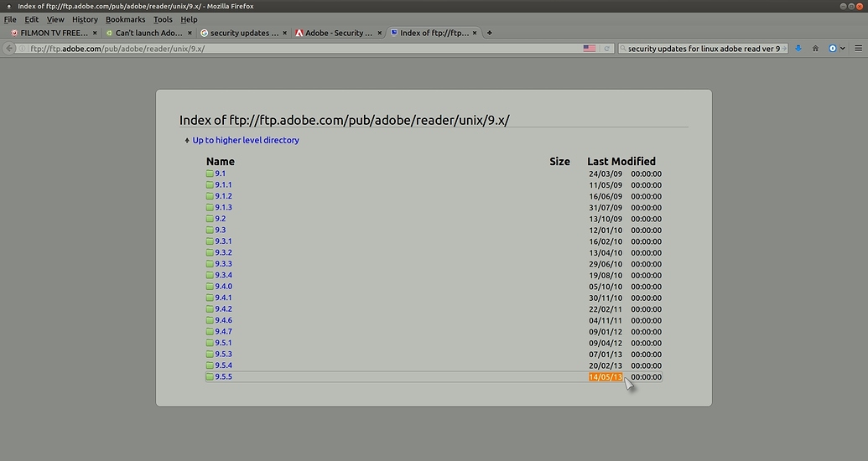Open the 9.5.3 directory link
Screen dimensions: 868x461
224,355
